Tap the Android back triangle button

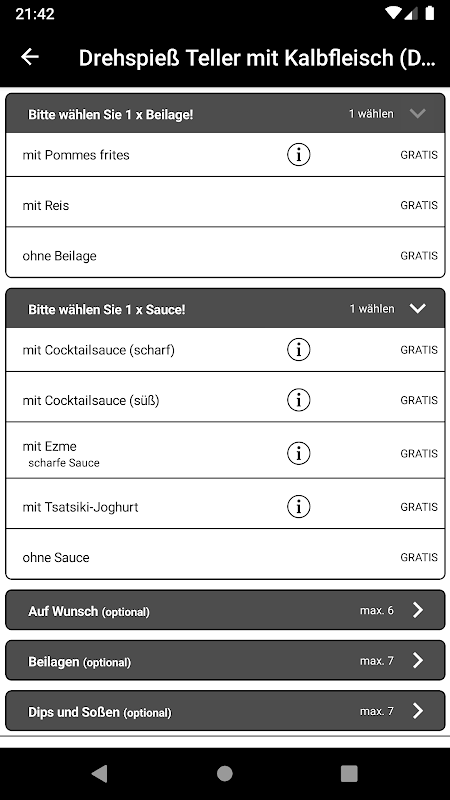pyautogui.click(x=99, y=773)
